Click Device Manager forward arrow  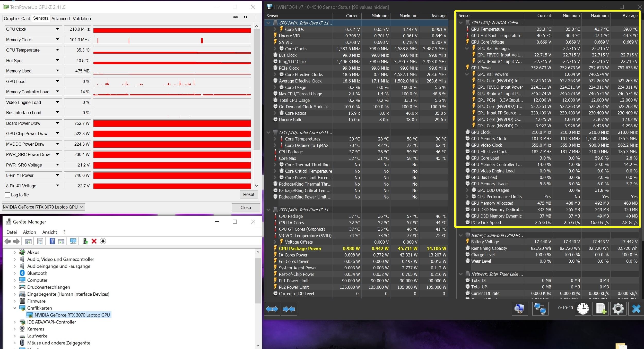[x=16, y=241]
